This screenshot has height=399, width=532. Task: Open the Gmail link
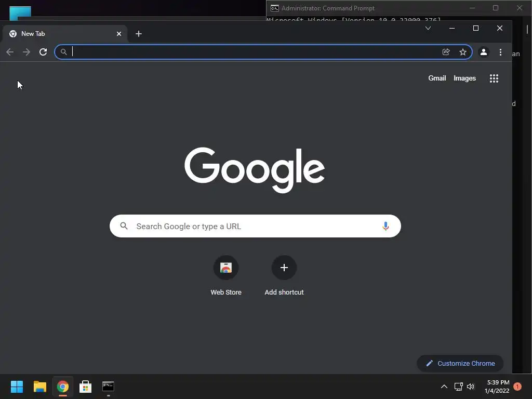tap(437, 78)
